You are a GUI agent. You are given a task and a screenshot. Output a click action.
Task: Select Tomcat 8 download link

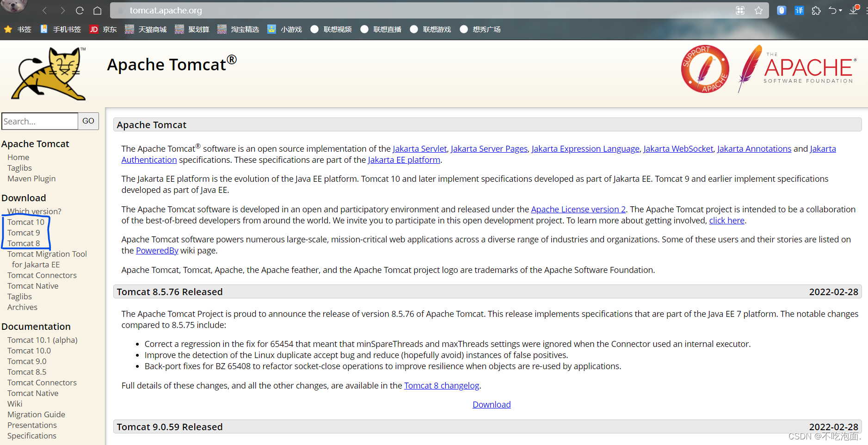click(x=24, y=243)
